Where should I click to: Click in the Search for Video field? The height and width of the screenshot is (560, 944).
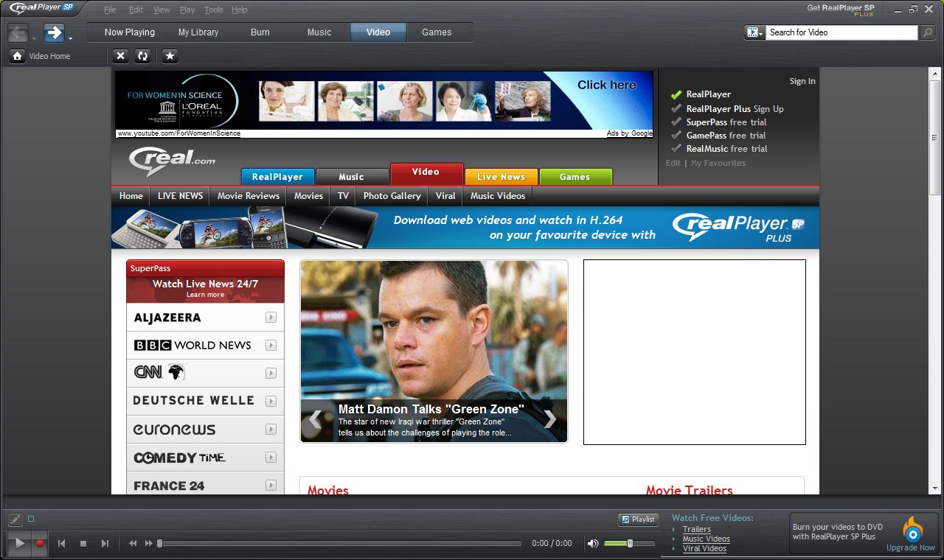click(841, 32)
